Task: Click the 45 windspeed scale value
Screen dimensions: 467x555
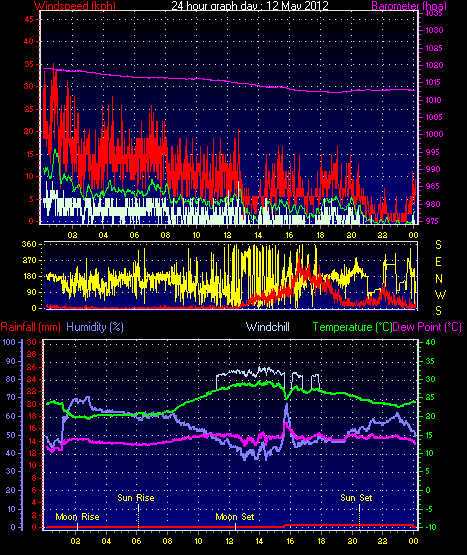Action: coord(29,19)
